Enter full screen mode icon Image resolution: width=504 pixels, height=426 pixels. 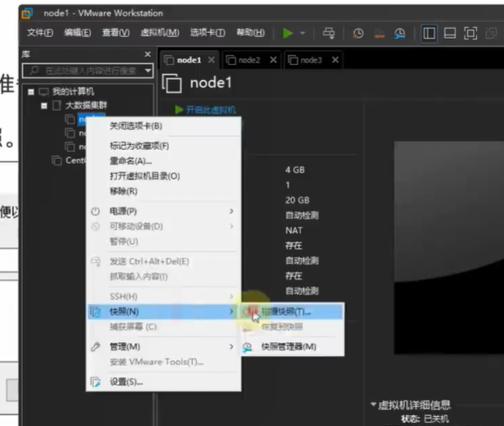coord(470,33)
